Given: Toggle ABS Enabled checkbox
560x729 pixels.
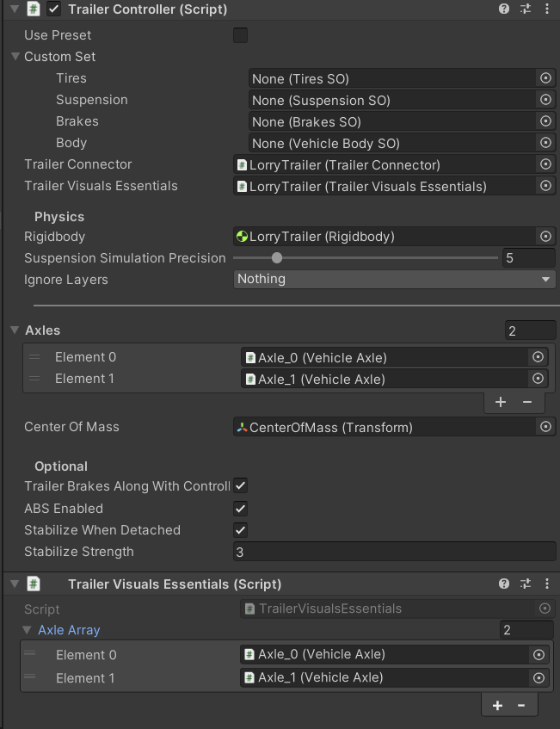Looking at the screenshot, I should pyautogui.click(x=241, y=509).
